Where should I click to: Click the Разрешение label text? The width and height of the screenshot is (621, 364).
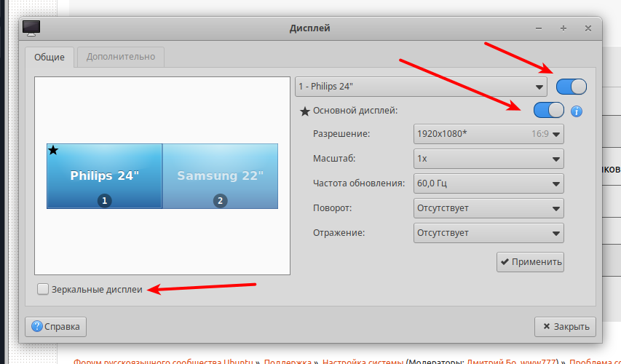341,134
